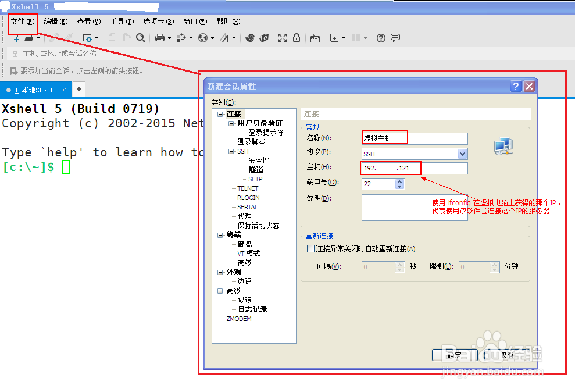
Task: Open the 查看(V) menu
Action: [x=89, y=22]
